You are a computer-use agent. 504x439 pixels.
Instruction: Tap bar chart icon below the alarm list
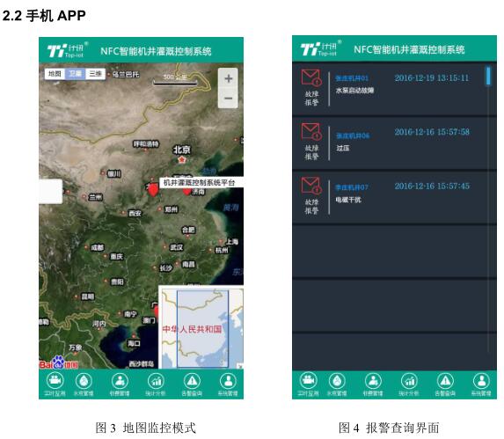pyautogui.click(x=409, y=381)
